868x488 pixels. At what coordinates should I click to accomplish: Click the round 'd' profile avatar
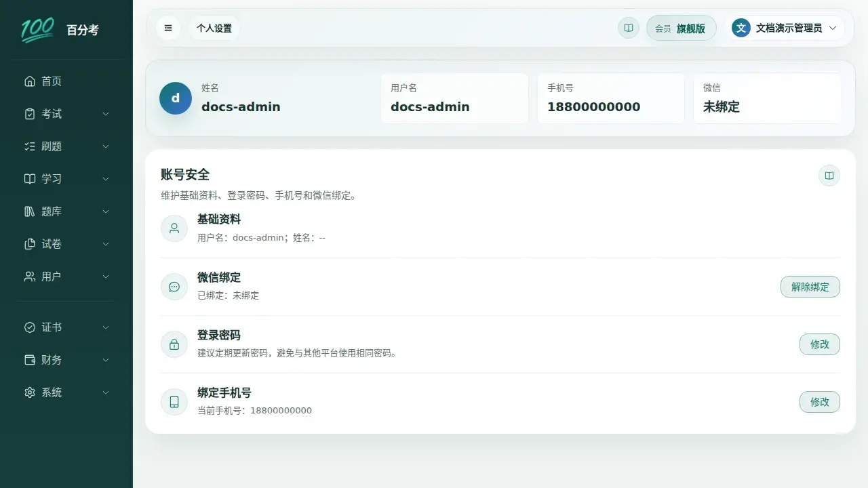(176, 98)
